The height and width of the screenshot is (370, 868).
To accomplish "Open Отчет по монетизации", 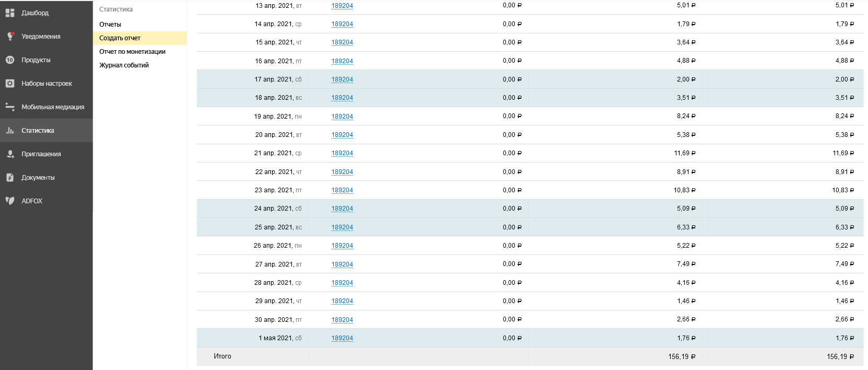I will pos(132,52).
